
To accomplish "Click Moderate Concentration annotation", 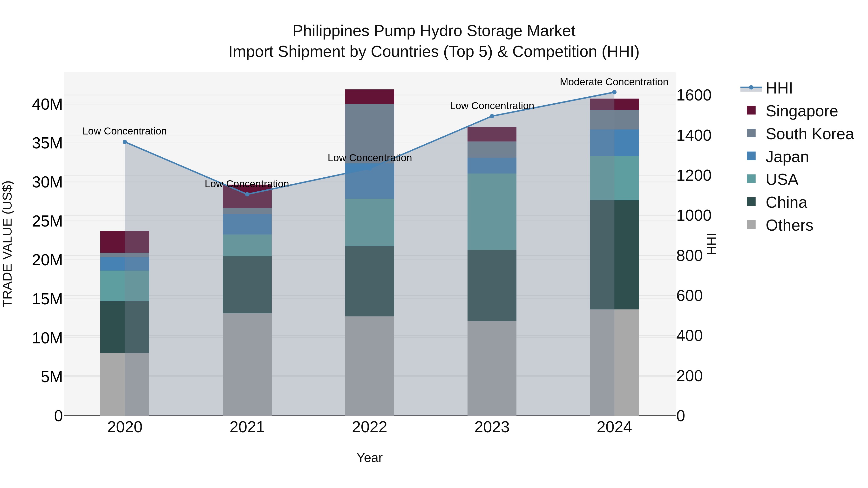I will pyautogui.click(x=614, y=82).
